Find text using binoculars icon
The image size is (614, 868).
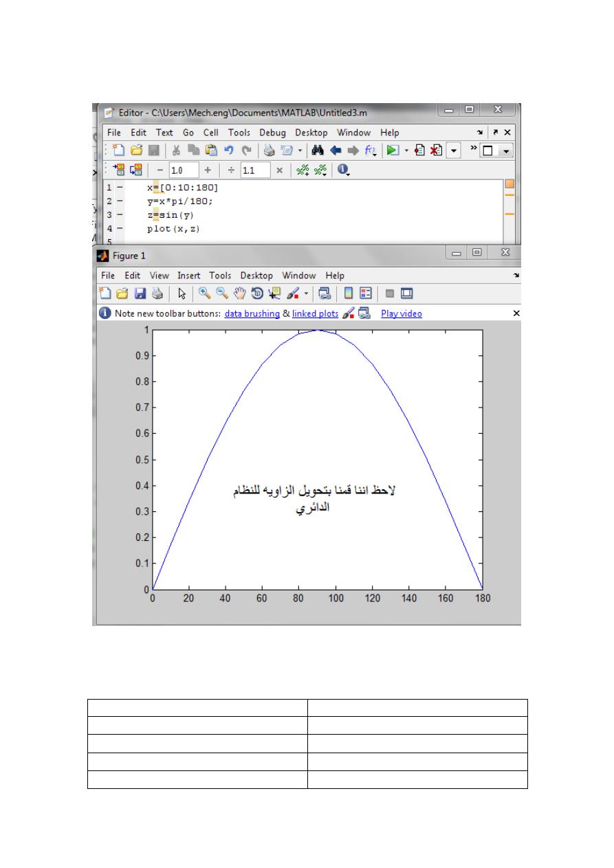pos(318,150)
